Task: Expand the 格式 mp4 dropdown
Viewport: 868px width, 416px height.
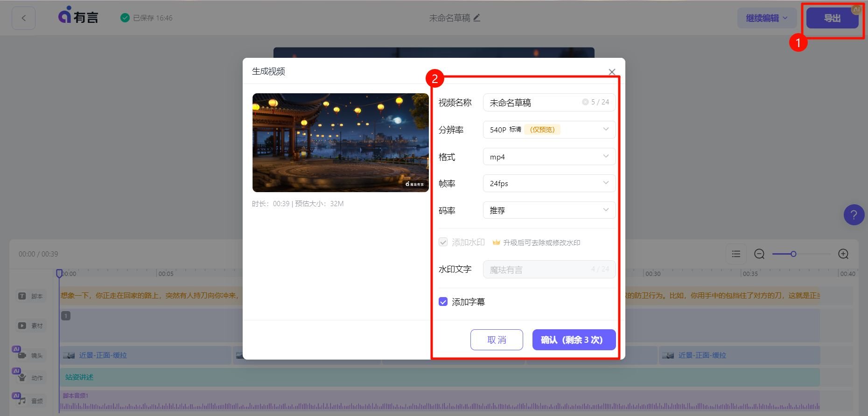Action: click(x=549, y=157)
